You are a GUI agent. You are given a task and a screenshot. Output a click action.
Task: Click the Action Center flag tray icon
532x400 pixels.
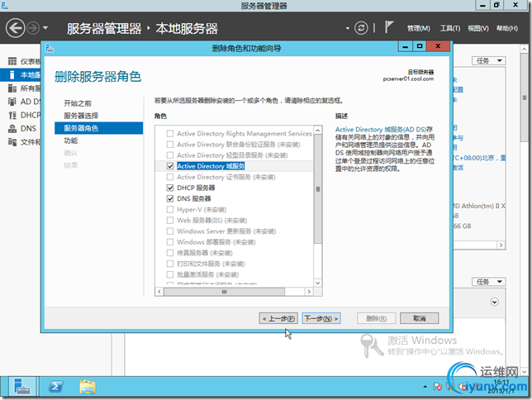437,387
